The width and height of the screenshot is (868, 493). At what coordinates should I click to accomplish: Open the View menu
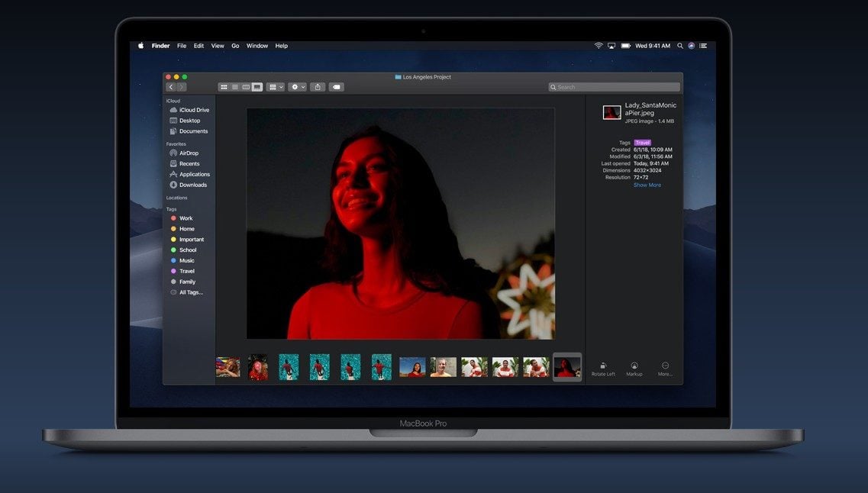(x=218, y=46)
